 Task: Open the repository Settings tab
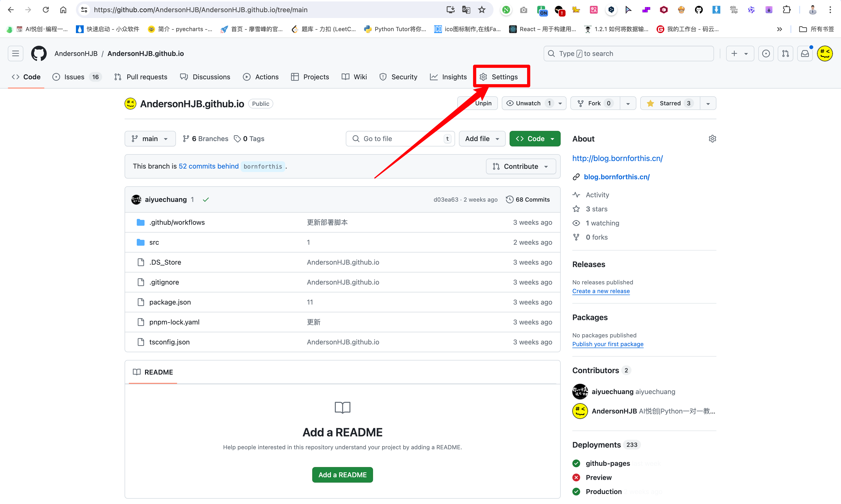[x=499, y=77]
